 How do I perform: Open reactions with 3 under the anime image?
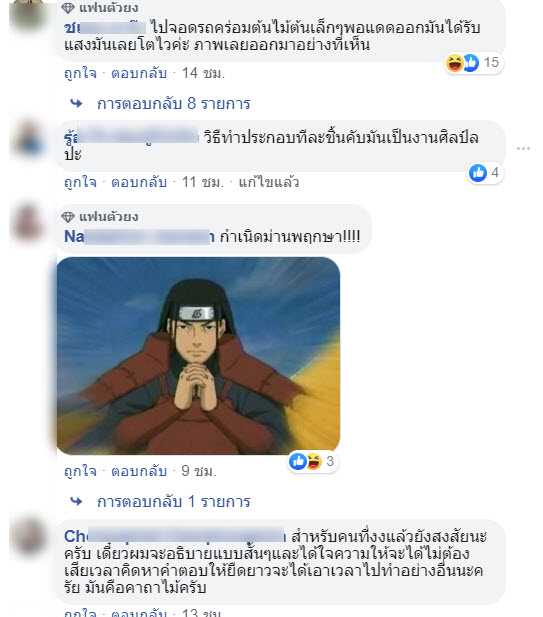312,461
